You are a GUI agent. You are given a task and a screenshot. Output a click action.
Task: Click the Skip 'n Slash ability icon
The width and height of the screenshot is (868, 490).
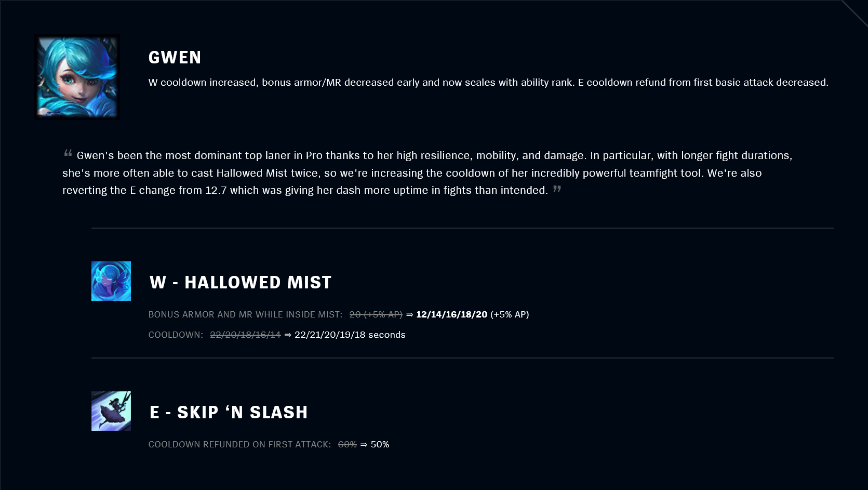click(111, 411)
